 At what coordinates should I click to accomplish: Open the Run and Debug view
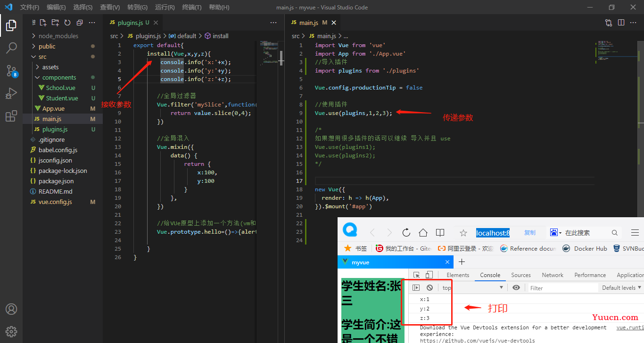point(11,93)
